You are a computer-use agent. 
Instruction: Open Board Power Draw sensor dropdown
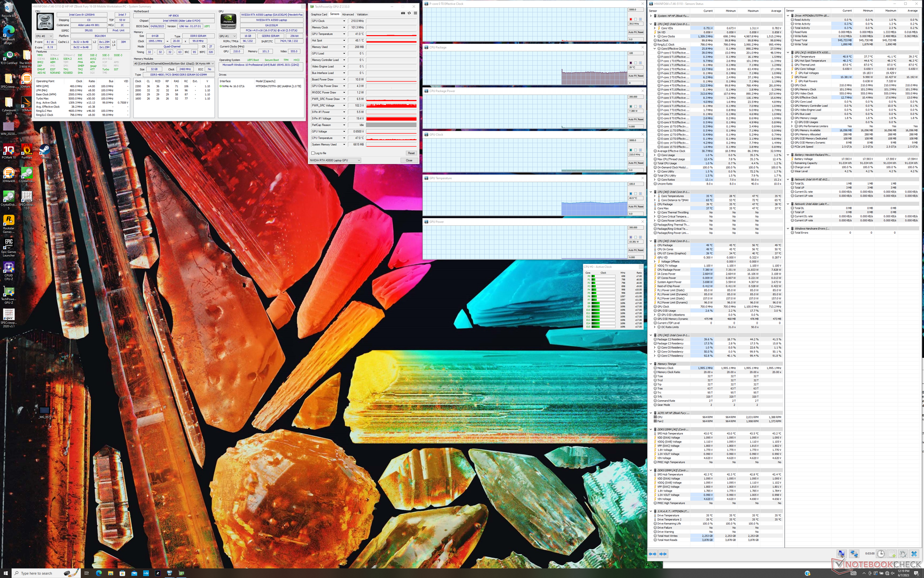pyautogui.click(x=344, y=79)
